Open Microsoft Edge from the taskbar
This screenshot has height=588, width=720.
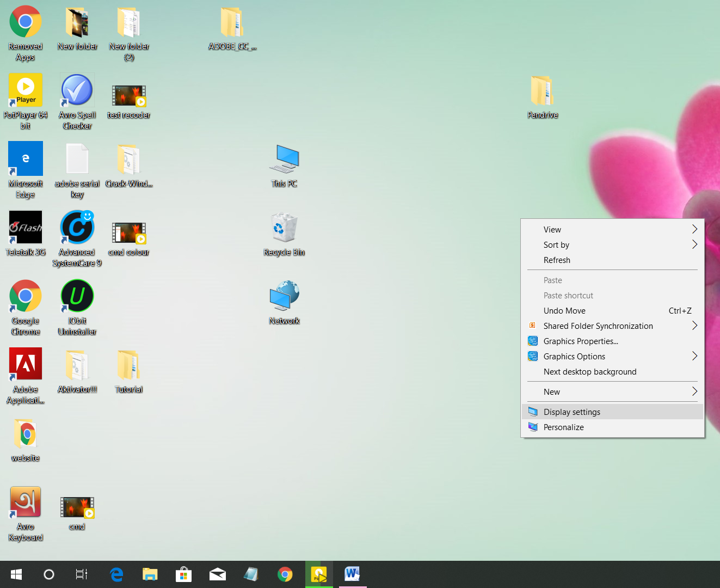pyautogui.click(x=116, y=574)
